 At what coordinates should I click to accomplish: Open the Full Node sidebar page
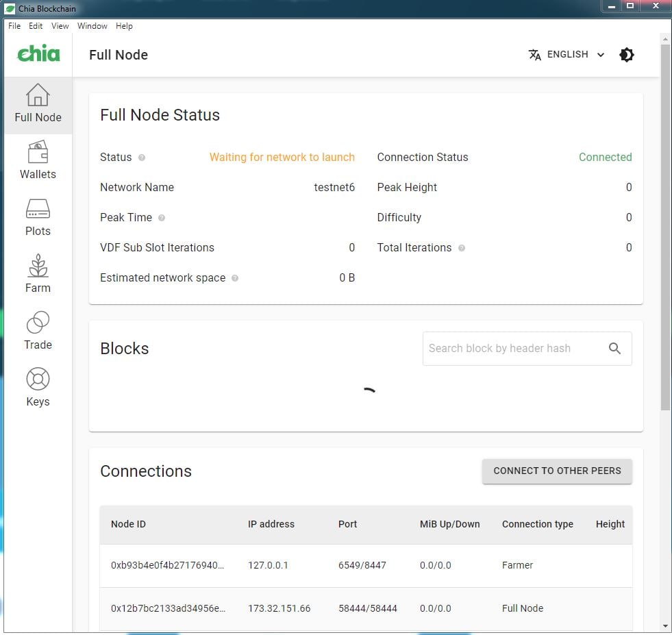(x=38, y=105)
